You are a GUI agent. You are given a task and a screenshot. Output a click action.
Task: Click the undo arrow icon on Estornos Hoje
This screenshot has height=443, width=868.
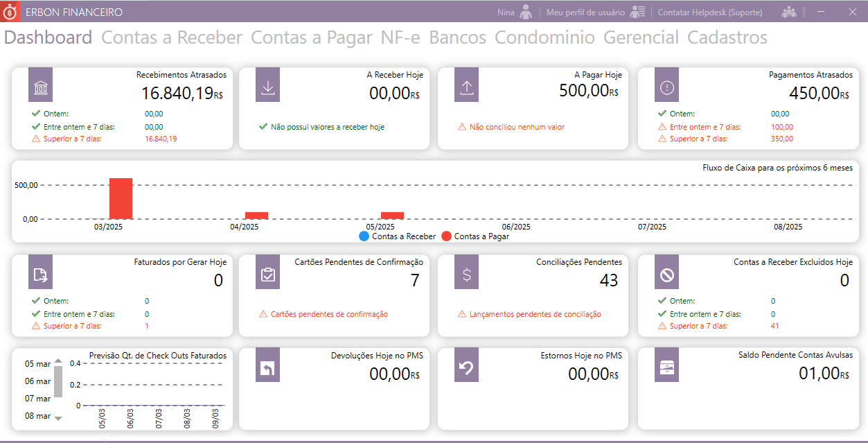click(x=466, y=368)
